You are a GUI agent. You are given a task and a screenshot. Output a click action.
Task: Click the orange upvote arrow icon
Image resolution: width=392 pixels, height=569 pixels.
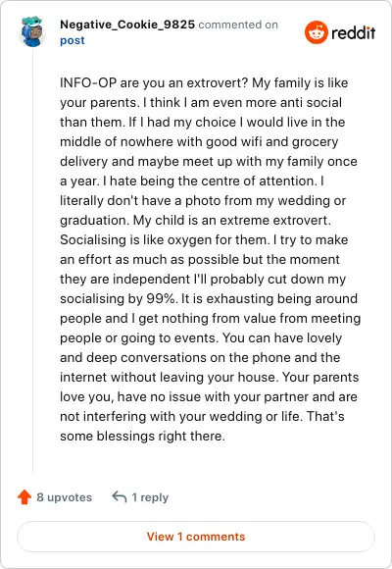(x=24, y=496)
